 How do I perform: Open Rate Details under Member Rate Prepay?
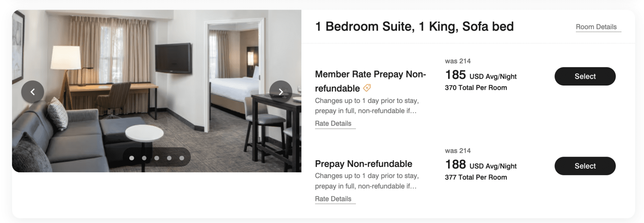point(334,123)
